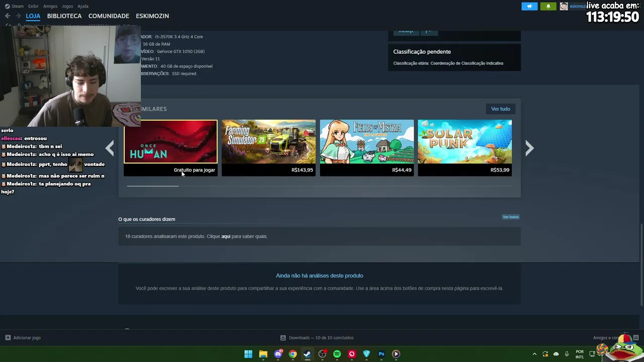Open the Exibir menu
Screen dimensions: 644x362
33,6
